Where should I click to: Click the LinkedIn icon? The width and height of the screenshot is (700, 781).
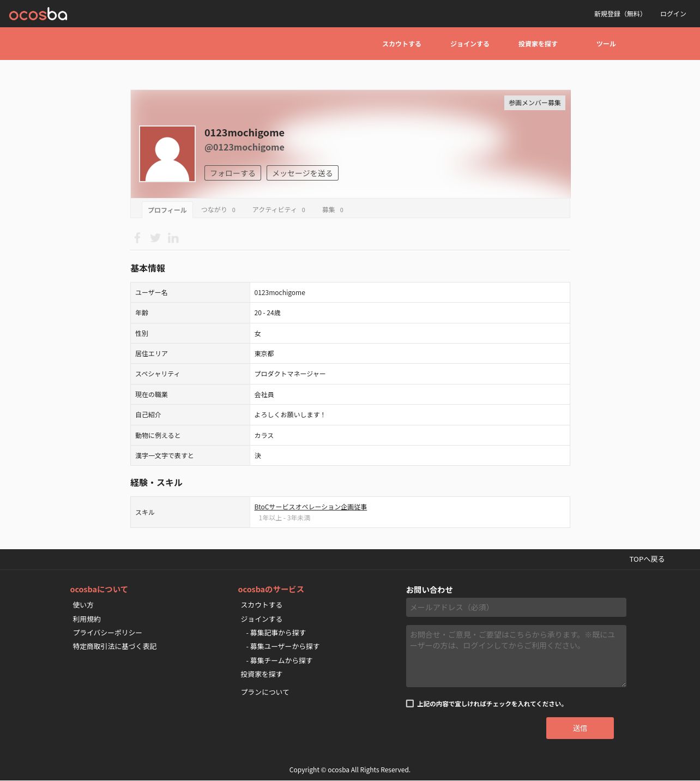(173, 238)
